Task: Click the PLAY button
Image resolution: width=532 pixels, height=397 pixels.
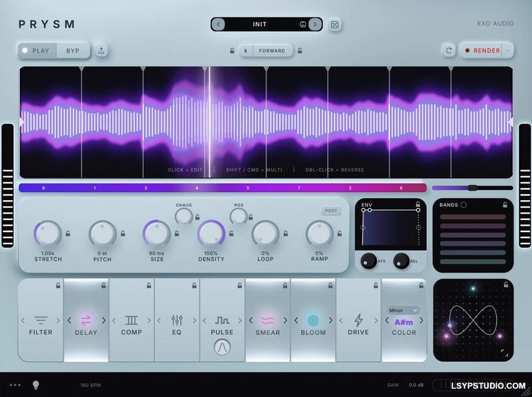Action: click(x=37, y=51)
